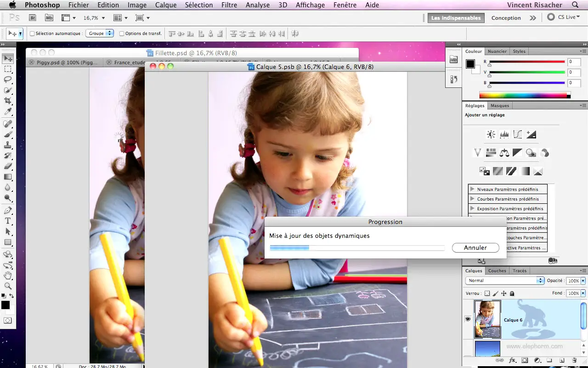Switch to the Nuancier tab
The image size is (588, 368).
497,52
